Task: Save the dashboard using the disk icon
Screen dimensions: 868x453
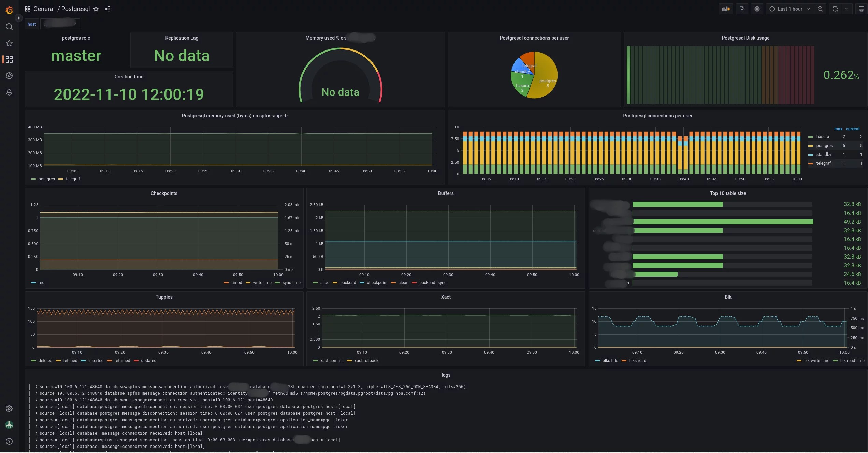Action: [742, 9]
